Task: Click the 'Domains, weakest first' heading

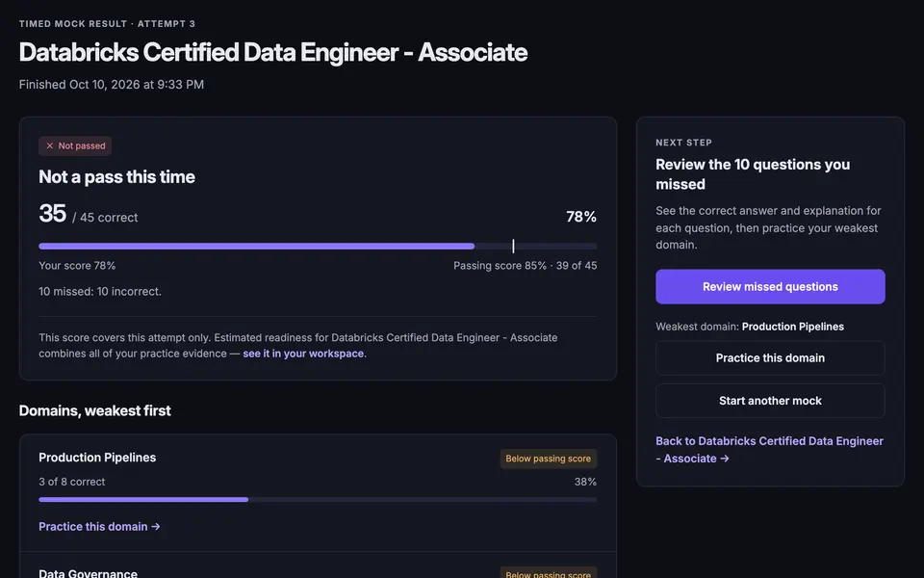Action: pyautogui.click(x=95, y=410)
